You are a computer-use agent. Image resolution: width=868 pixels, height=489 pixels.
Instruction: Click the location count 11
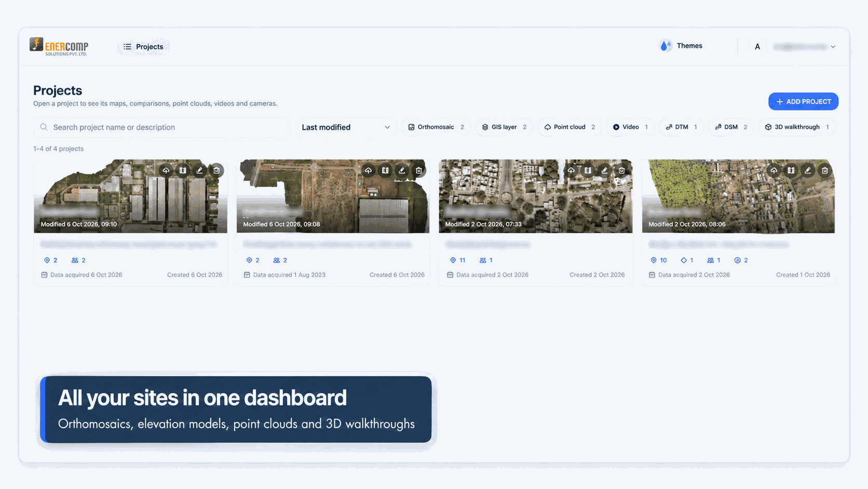point(458,260)
